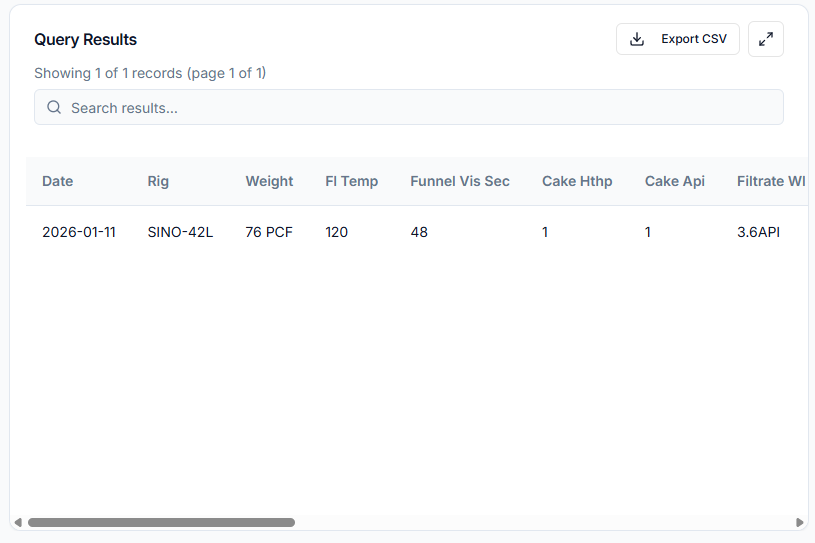Screen dimensions: 815x543
Task: Sort by the Date column header
Action: click(58, 181)
